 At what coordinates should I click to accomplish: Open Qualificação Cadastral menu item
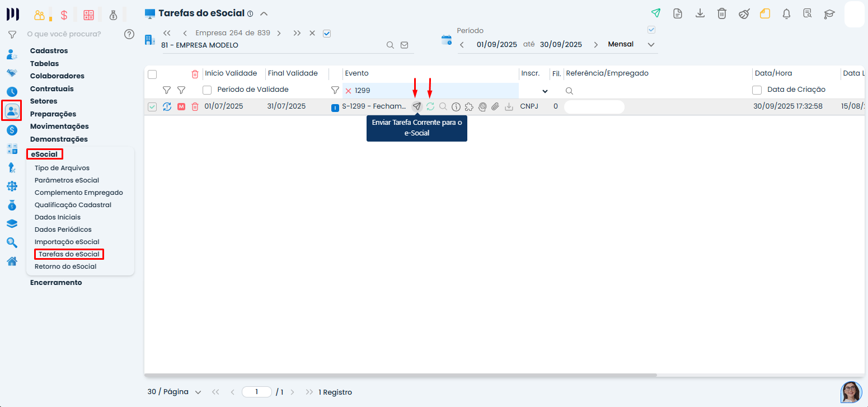click(73, 205)
